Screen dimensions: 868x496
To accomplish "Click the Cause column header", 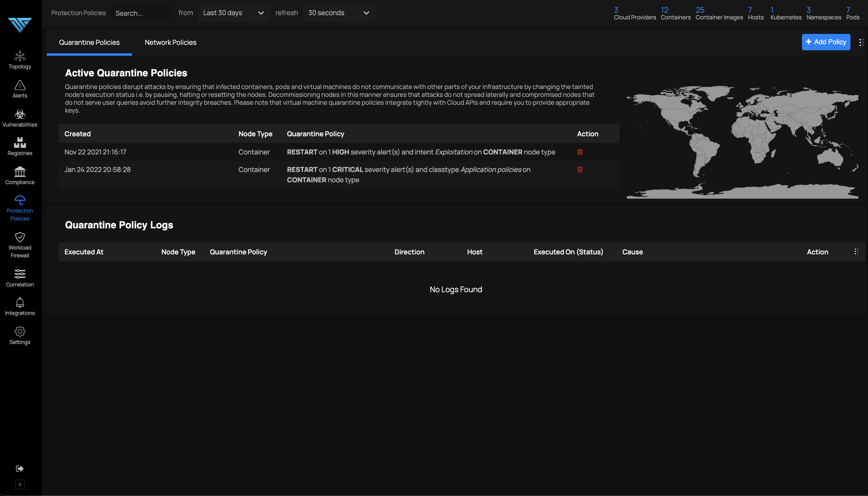I will (x=633, y=252).
